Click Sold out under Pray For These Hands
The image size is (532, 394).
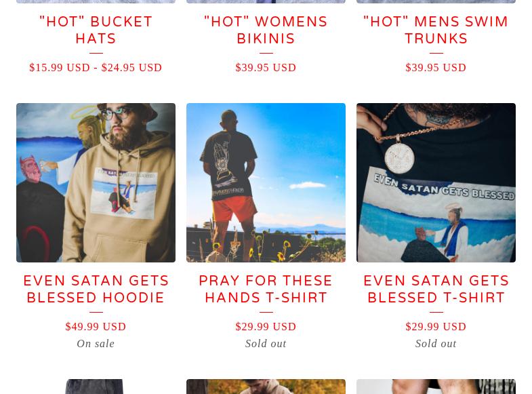point(266,343)
